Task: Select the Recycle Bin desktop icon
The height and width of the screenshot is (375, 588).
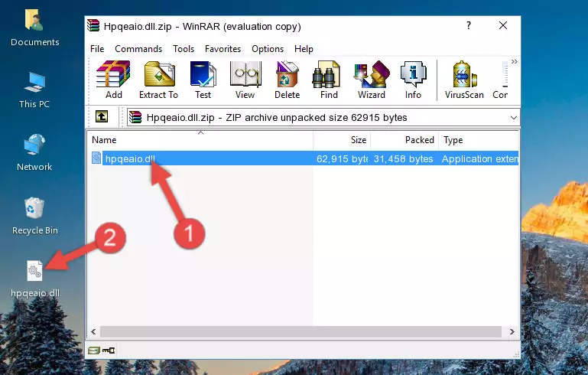Action: click(x=34, y=216)
